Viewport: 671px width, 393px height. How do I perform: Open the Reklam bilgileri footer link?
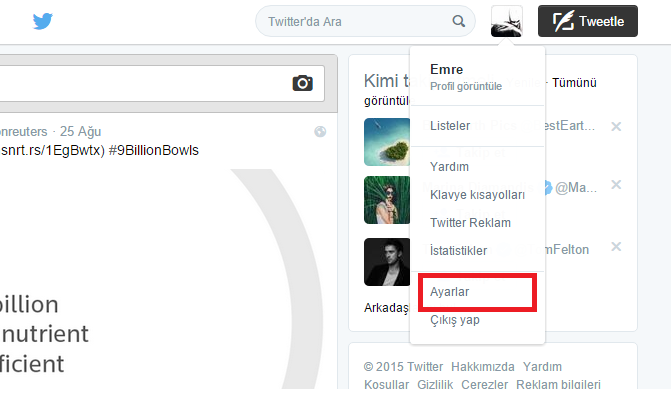pyautogui.click(x=558, y=384)
